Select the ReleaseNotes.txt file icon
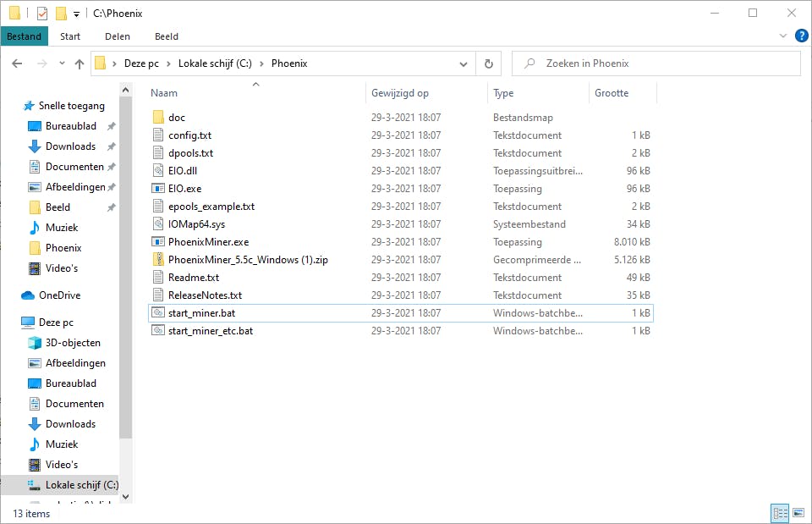The width and height of the screenshot is (812, 524). (x=158, y=295)
